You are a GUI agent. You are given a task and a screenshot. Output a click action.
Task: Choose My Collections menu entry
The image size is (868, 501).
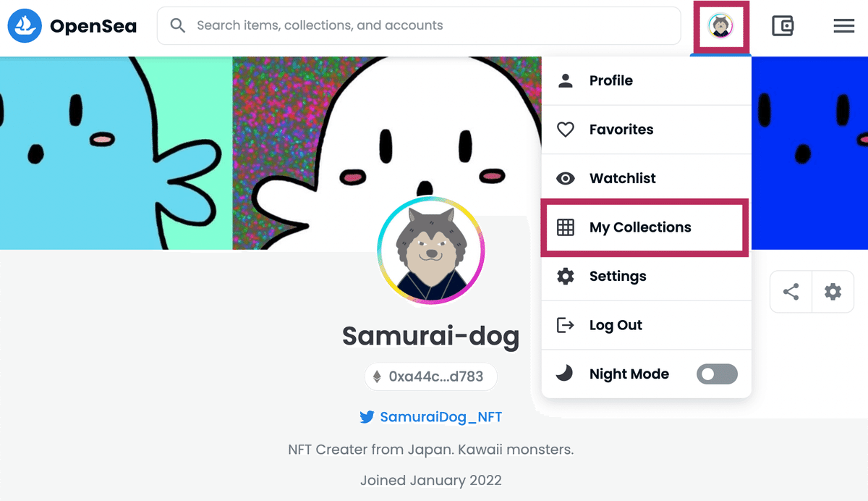pyautogui.click(x=647, y=227)
